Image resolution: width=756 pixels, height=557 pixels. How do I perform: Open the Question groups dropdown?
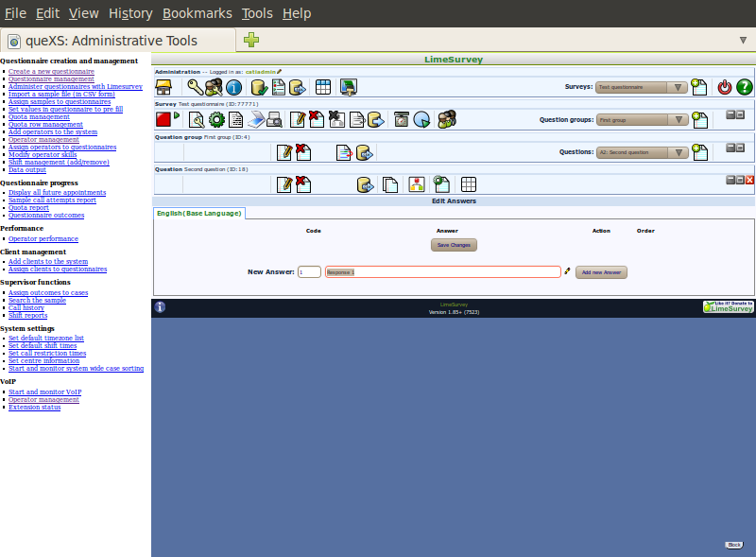(x=642, y=120)
